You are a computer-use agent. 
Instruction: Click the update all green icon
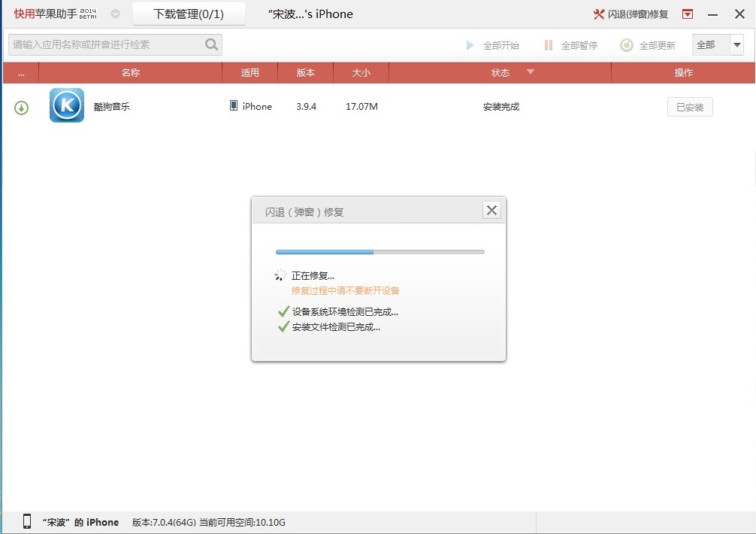626,45
